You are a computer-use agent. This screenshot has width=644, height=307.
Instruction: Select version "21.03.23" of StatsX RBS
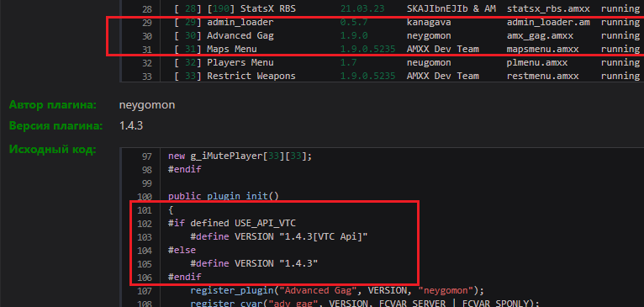(x=362, y=8)
